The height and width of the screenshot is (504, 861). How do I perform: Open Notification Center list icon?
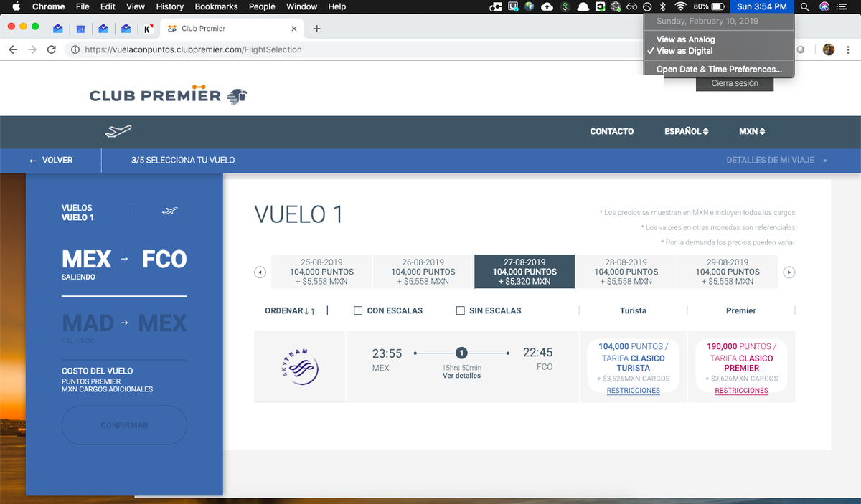[842, 6]
